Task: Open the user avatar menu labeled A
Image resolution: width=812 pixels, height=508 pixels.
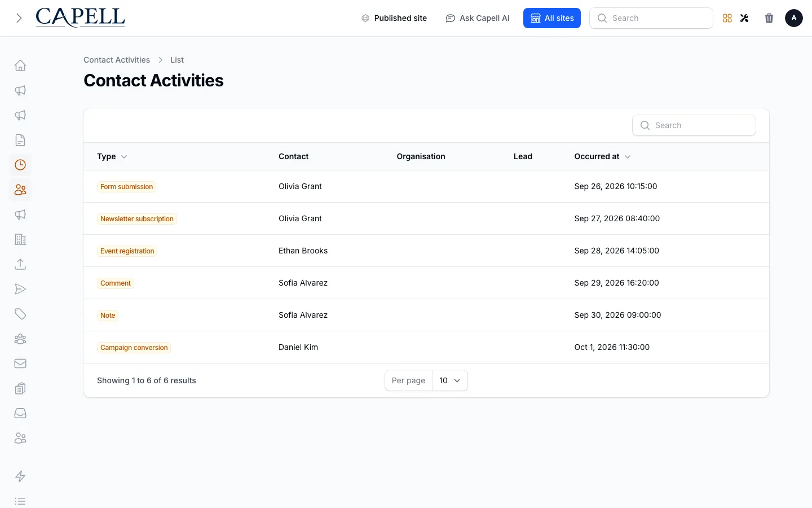Action: click(794, 18)
